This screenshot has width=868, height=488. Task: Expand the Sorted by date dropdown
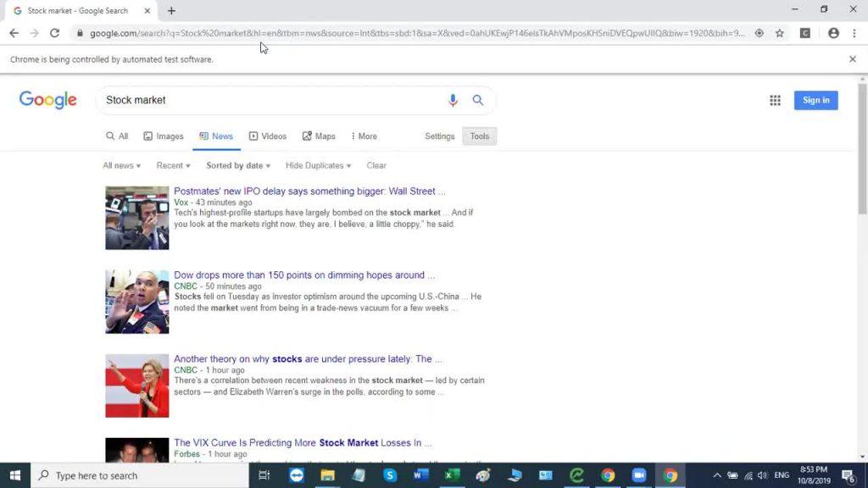click(238, 165)
